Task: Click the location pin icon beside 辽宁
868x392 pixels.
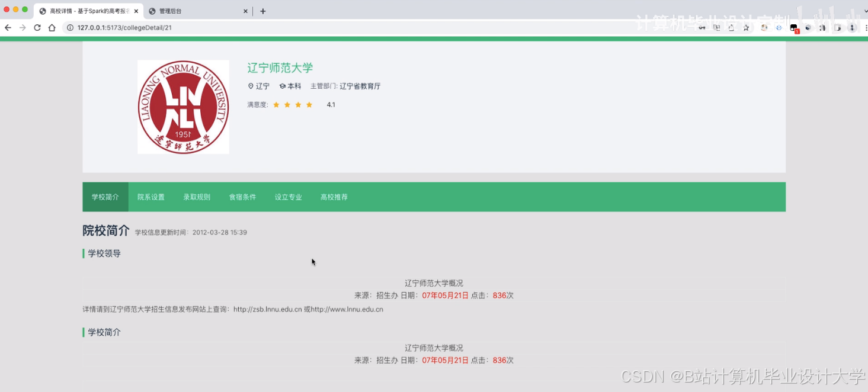Action: [x=251, y=86]
